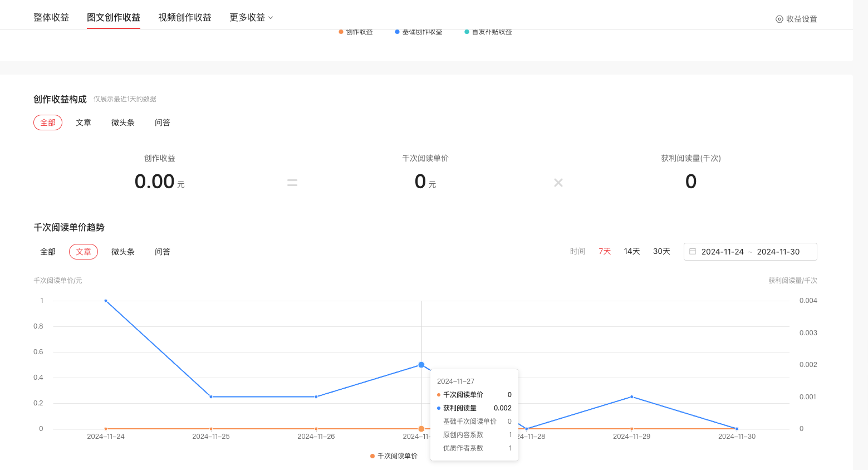Select 问答 filter under 千次阅读单价趋势
The height and width of the screenshot is (470, 868).
coord(163,252)
